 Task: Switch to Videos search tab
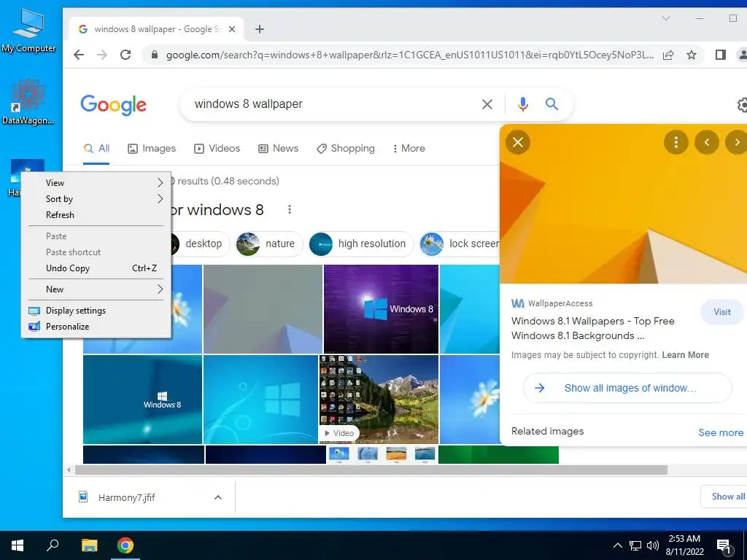coord(217,149)
